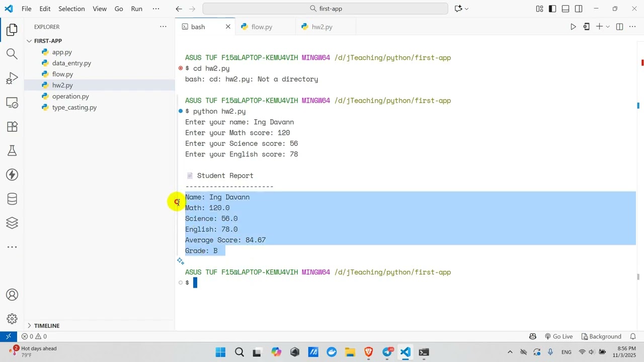Image resolution: width=644 pixels, height=362 pixels.
Task: Open the Accounts menu icon
Action: pyautogui.click(x=12, y=295)
